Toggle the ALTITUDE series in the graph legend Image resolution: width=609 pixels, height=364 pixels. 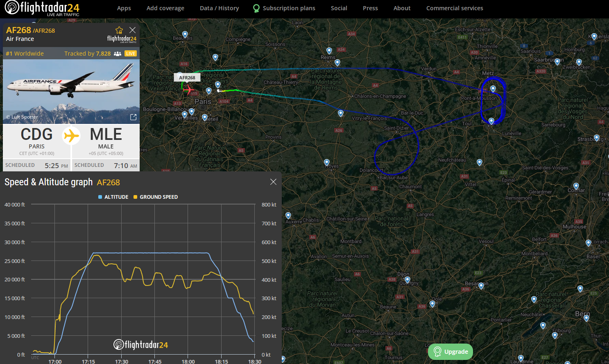[x=113, y=197]
